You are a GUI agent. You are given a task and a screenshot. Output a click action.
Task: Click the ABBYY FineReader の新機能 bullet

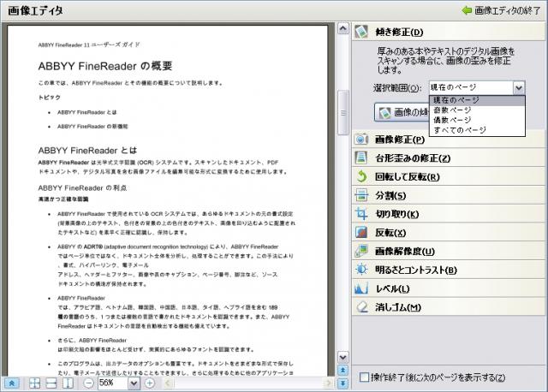pos(92,126)
